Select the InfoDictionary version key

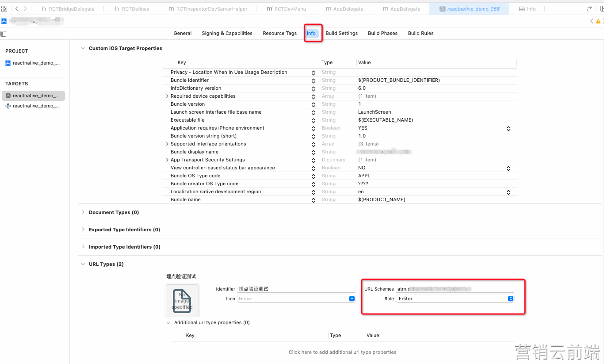[196, 88]
